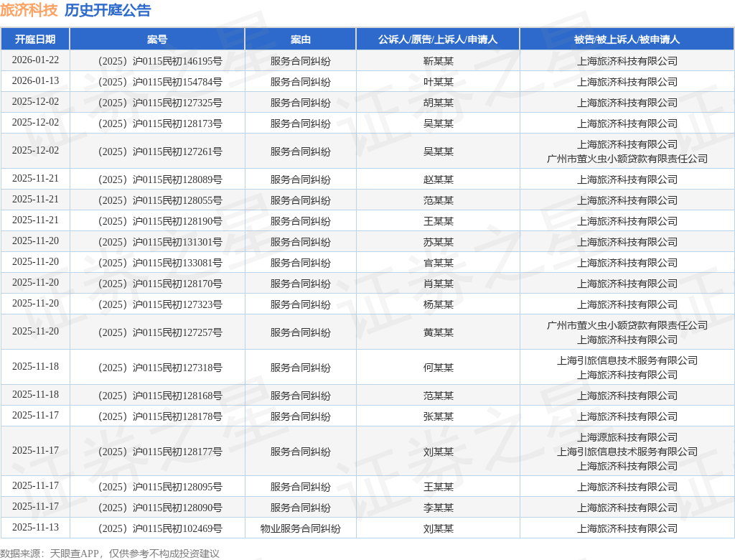
Task: Click plaintiff name 杨某某
Action: [439, 304]
